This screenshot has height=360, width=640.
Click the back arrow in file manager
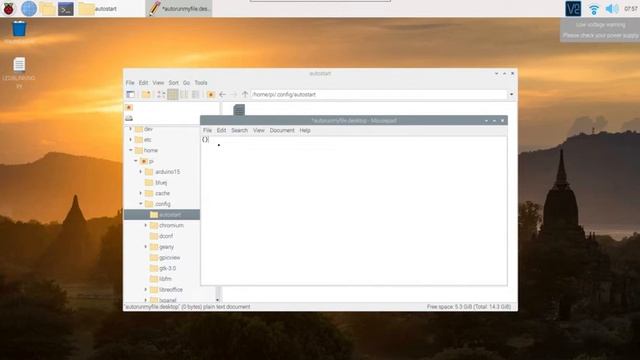tap(222, 94)
